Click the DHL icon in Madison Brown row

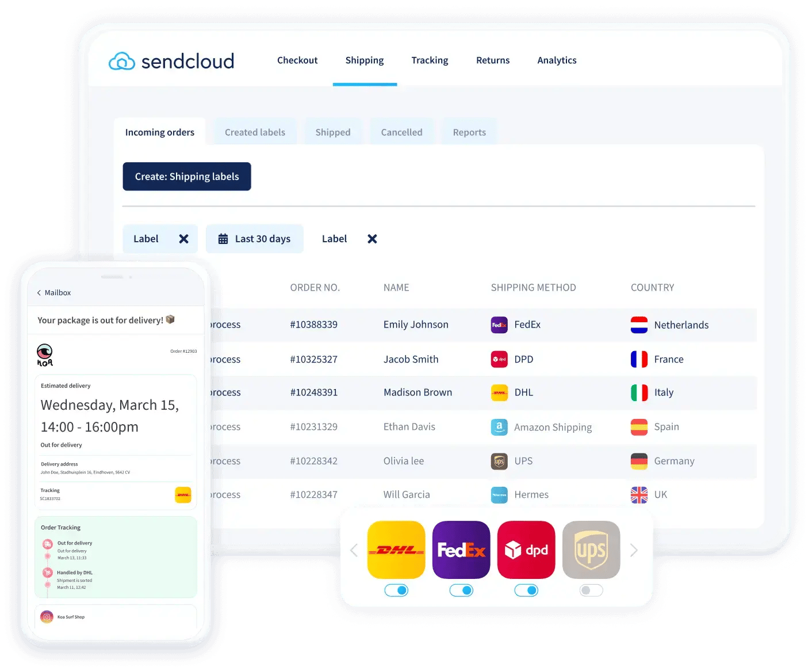pyautogui.click(x=499, y=393)
